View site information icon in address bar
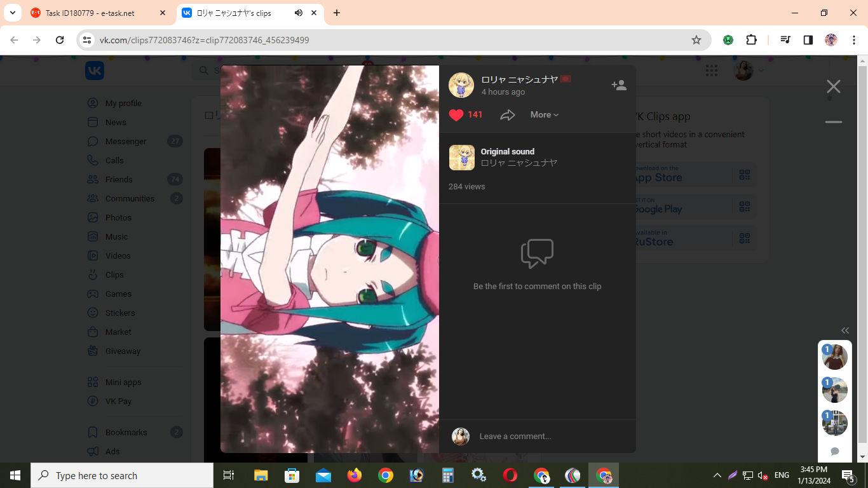868x488 pixels. tap(88, 40)
